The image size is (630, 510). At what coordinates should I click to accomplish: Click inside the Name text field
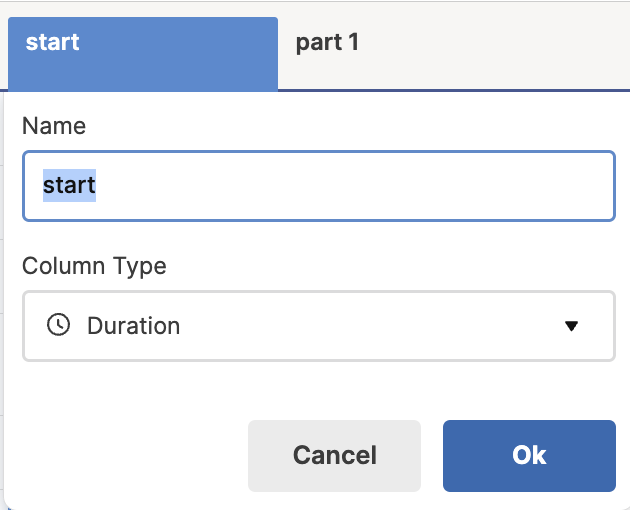pos(318,186)
